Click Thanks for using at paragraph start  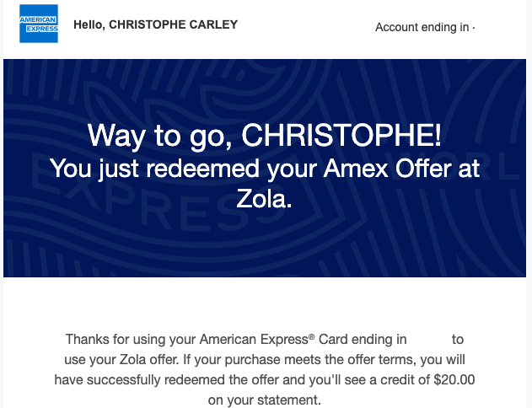(110, 340)
